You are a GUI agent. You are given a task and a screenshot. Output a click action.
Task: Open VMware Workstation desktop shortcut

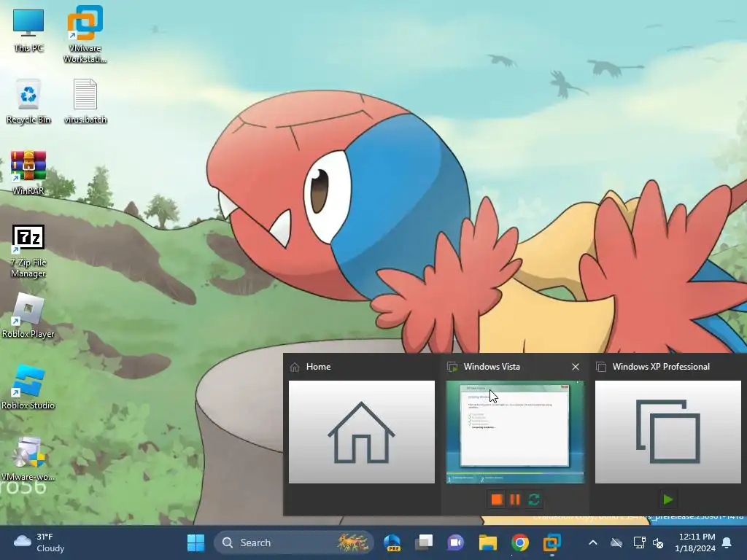click(x=85, y=34)
